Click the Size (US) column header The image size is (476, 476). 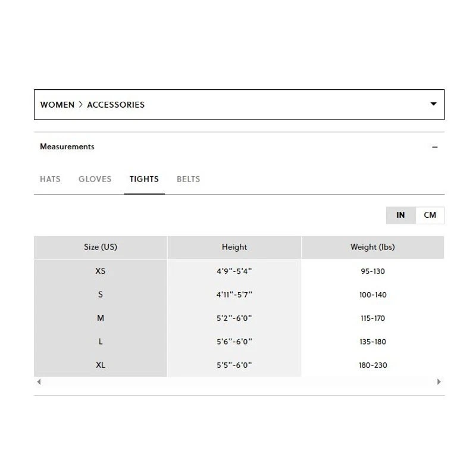click(101, 247)
